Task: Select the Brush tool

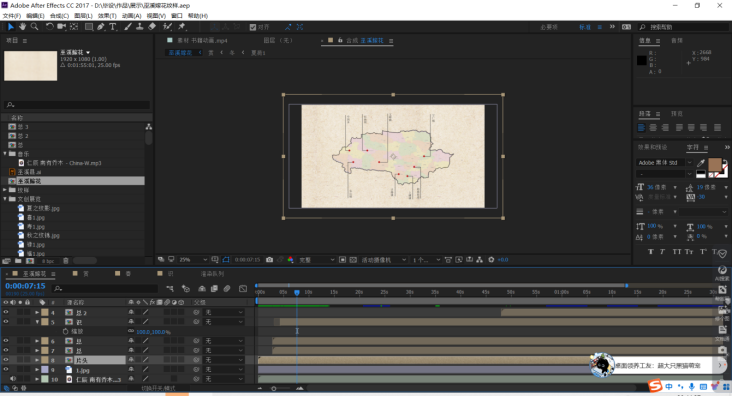Action: [x=127, y=27]
